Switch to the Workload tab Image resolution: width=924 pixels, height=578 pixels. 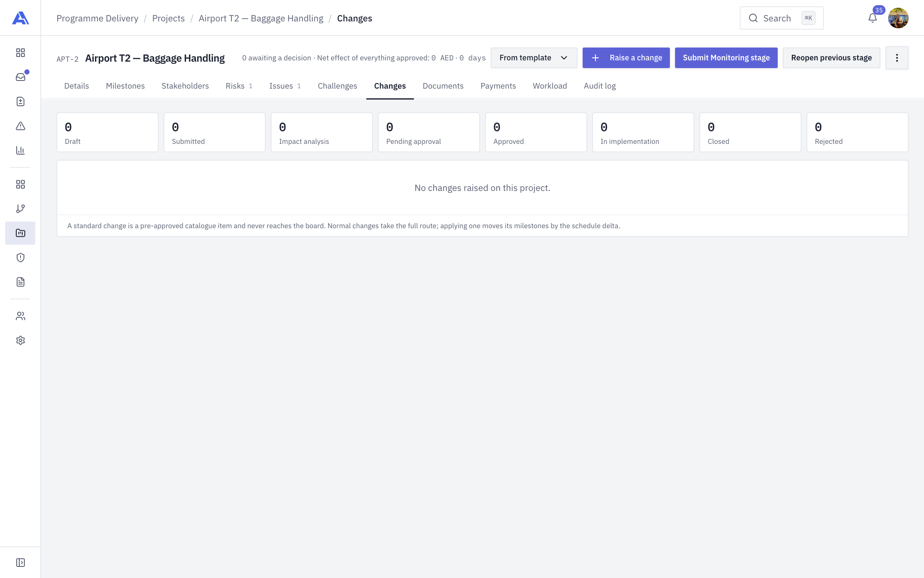tap(550, 86)
